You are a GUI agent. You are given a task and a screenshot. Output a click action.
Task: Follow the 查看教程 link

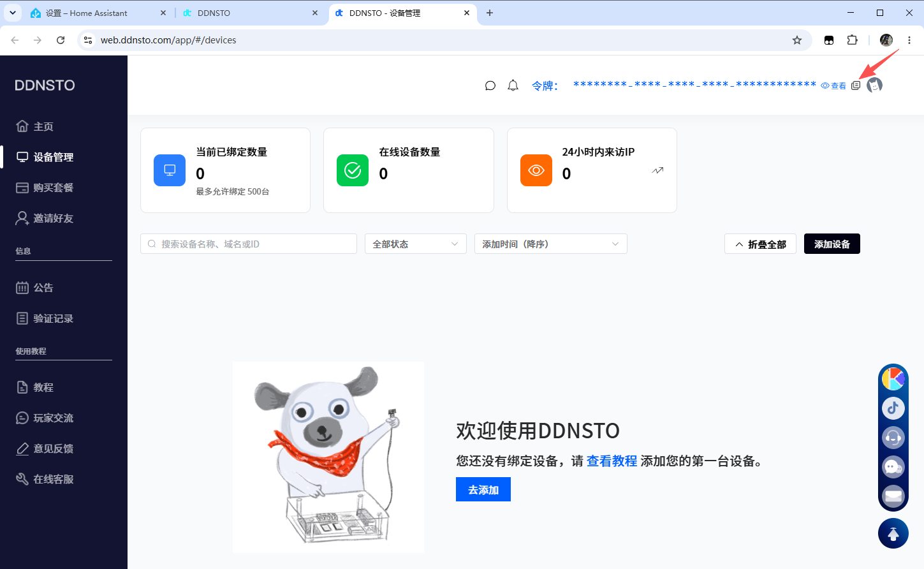click(x=612, y=461)
